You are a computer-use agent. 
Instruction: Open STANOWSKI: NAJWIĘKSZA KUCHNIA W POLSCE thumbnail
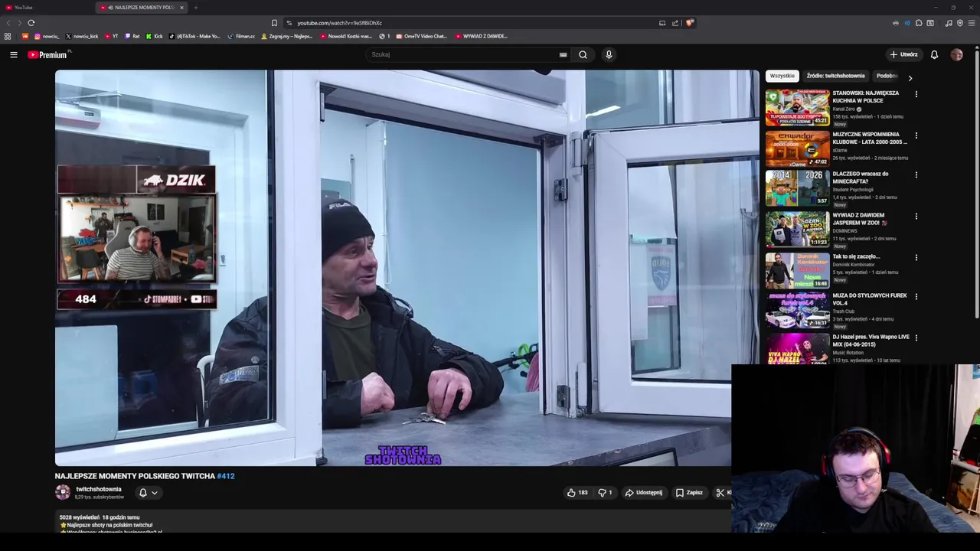tap(797, 108)
